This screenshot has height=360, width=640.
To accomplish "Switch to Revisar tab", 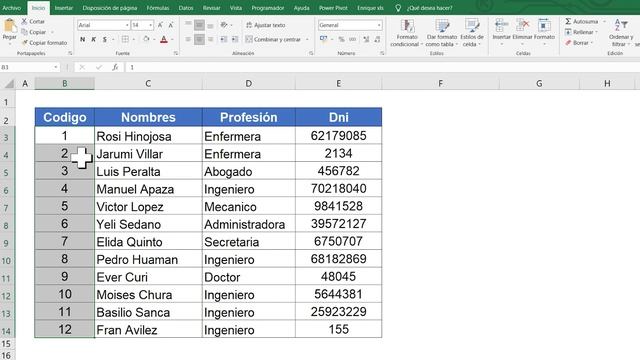I will 211,8.
